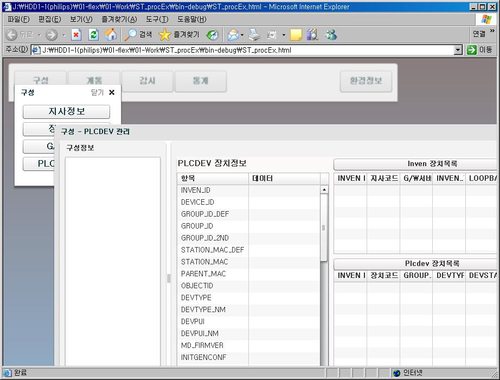Viewport: 500px width, 380px height.
Task: Select the PARENT_MAC row
Action: (248, 274)
